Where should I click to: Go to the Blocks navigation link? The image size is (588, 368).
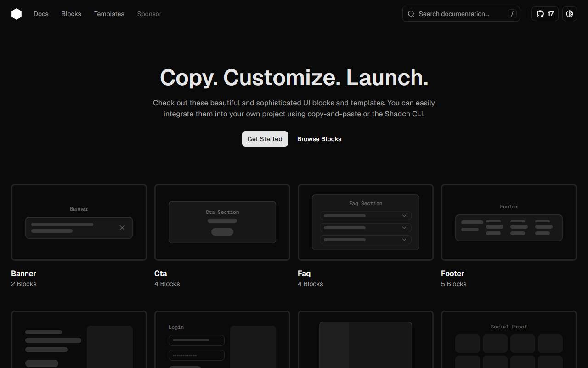71,14
